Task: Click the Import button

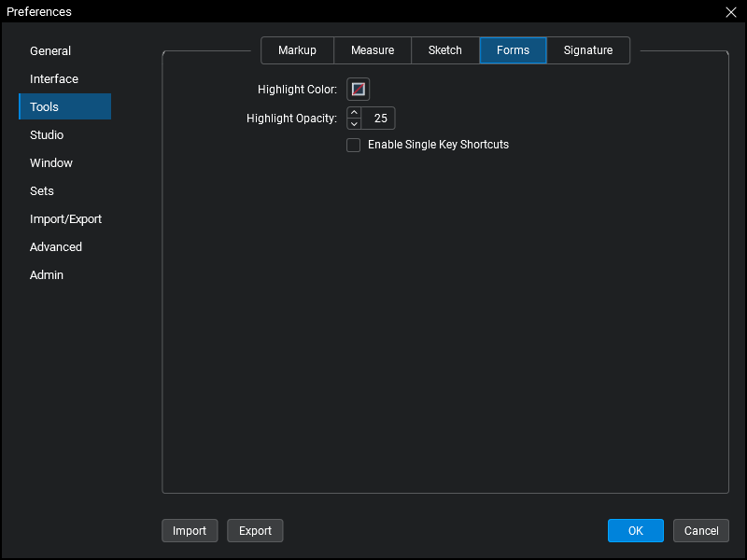Action: (x=190, y=530)
